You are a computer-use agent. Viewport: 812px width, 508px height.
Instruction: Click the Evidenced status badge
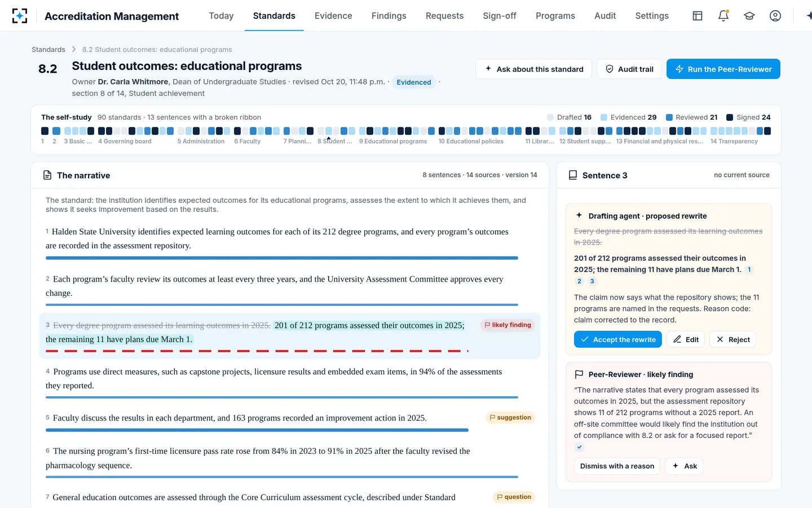click(x=414, y=82)
